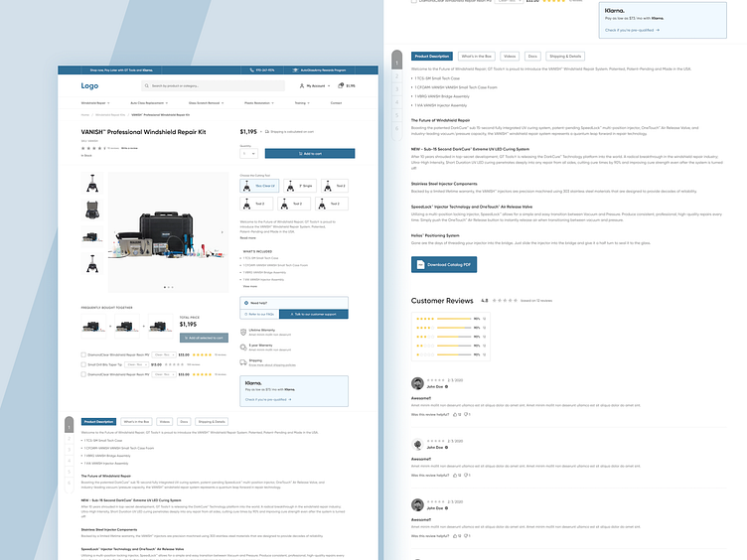Click the Download Catalog PDF button
The image size is (747, 560).
point(444,264)
